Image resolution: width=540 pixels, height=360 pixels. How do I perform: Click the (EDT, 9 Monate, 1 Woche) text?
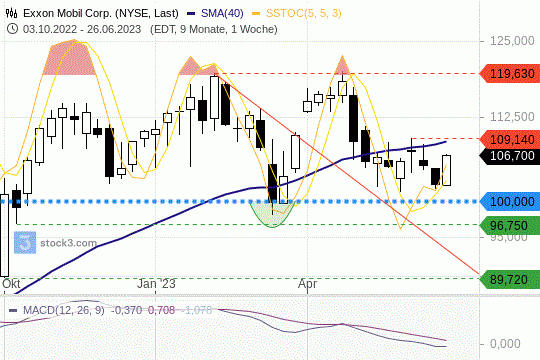(214, 29)
